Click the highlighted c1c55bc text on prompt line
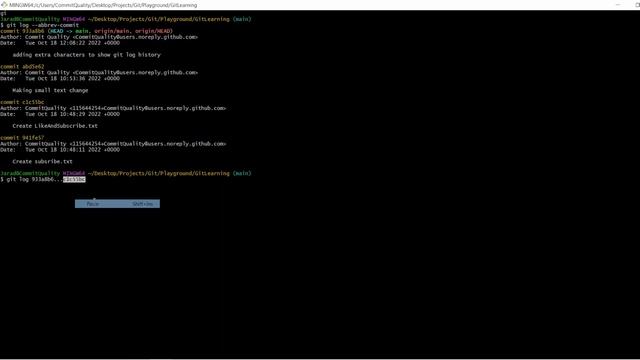640x360 pixels. coord(74,179)
